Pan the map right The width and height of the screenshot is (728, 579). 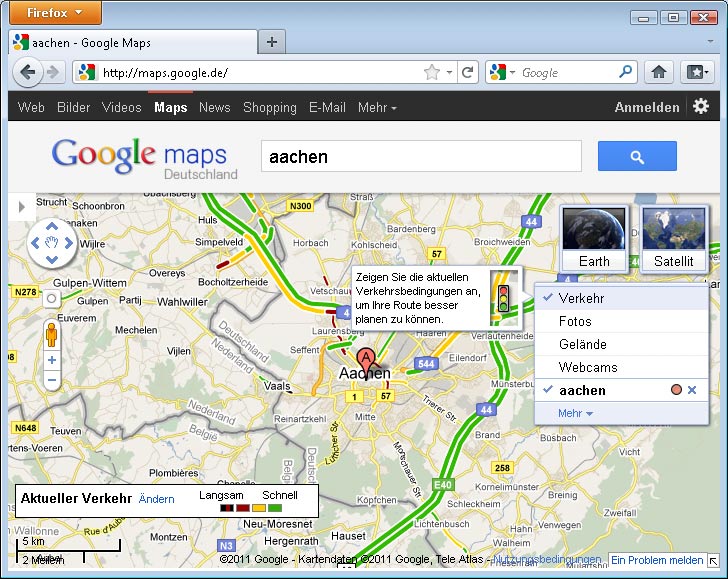(x=69, y=243)
